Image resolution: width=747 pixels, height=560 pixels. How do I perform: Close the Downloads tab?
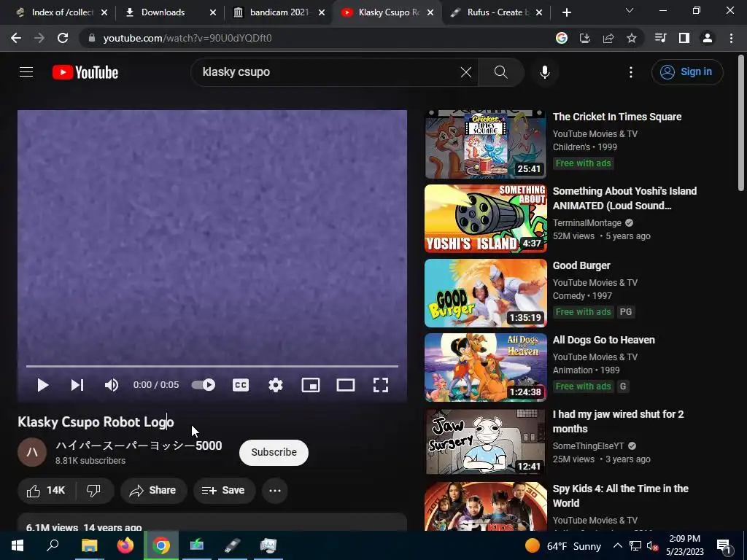pos(213,12)
